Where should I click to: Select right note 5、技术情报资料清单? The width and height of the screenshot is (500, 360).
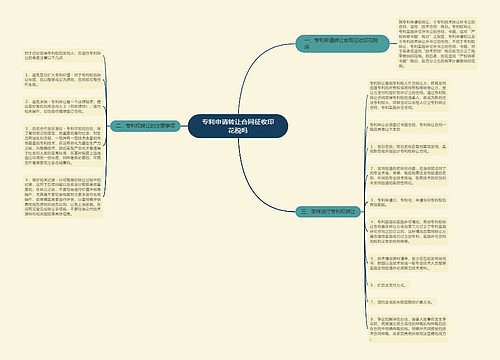pos(408,263)
